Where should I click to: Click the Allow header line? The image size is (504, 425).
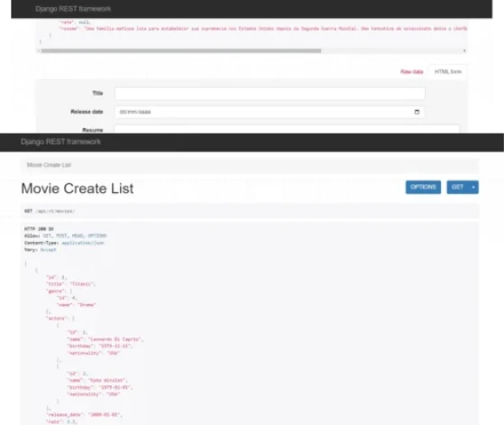(65, 236)
